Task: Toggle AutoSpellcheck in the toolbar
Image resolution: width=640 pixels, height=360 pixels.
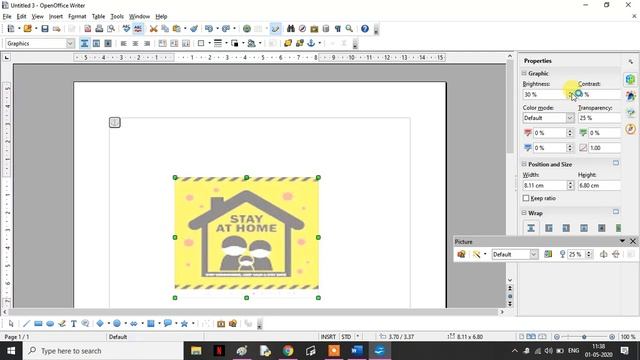Action: (138, 29)
